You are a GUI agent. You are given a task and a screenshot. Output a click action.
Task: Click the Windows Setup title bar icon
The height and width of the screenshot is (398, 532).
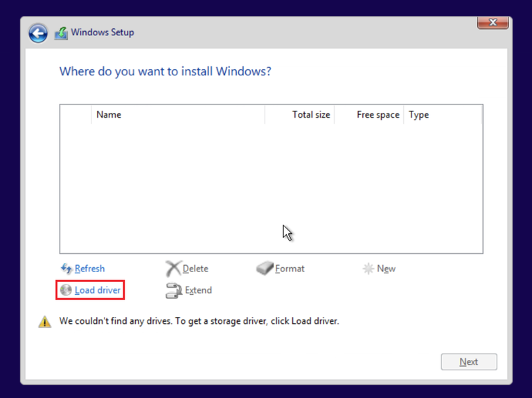[x=61, y=33]
